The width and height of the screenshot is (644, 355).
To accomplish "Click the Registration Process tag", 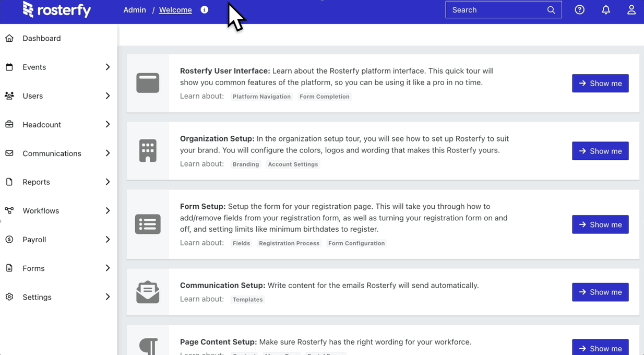I will coord(289,243).
